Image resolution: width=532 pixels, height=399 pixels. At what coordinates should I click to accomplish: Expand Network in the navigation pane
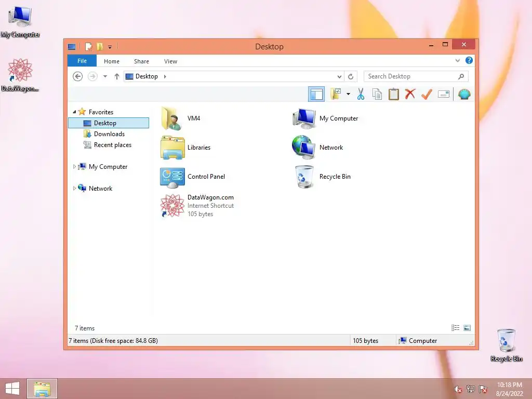point(74,188)
